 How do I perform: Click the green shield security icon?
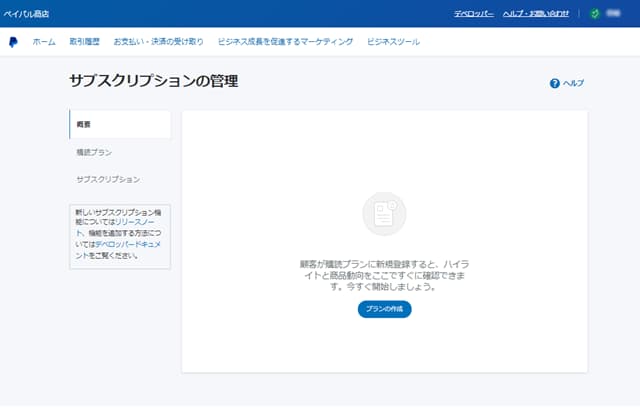pos(594,14)
